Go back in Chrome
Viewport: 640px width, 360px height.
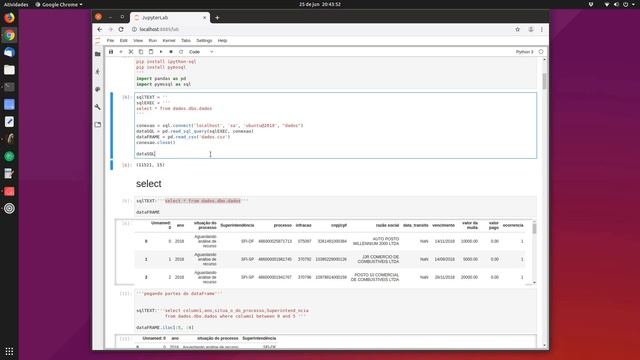coord(100,29)
